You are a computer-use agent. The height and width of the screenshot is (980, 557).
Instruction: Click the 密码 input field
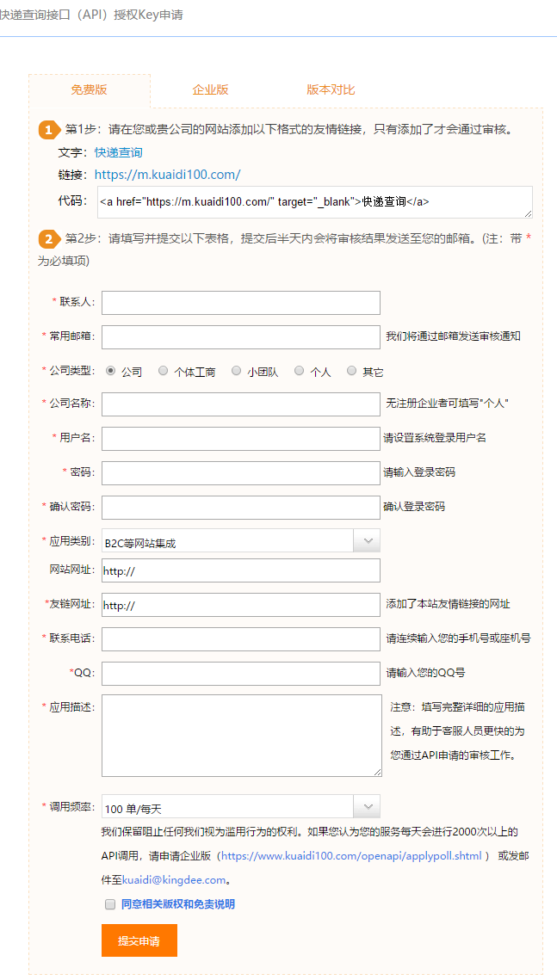pos(241,473)
